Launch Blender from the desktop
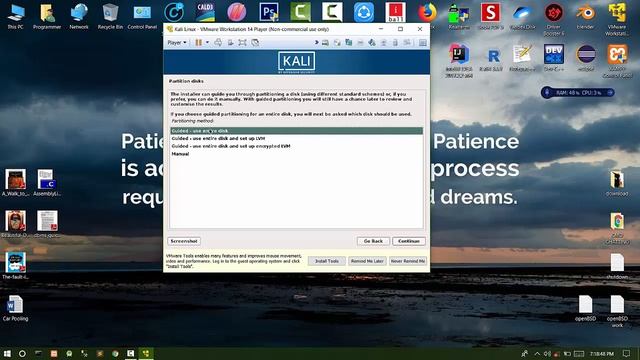The height and width of the screenshot is (360, 640). click(585, 16)
